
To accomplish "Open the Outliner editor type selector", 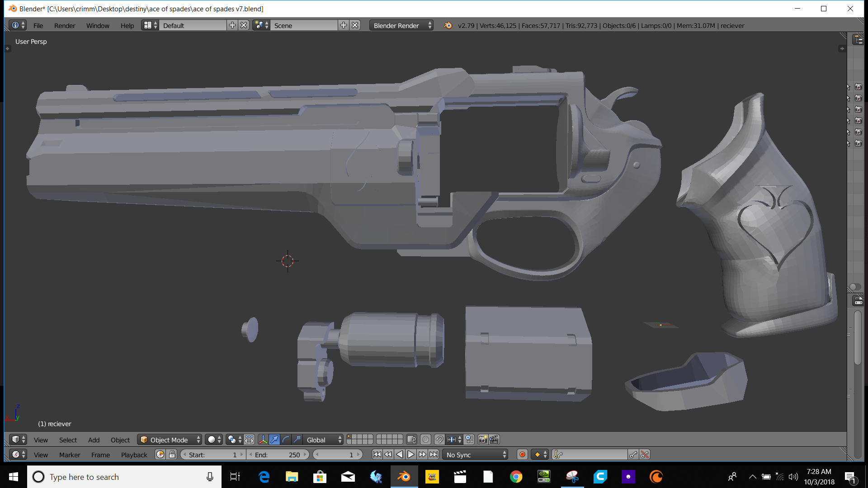I will pos(859,40).
